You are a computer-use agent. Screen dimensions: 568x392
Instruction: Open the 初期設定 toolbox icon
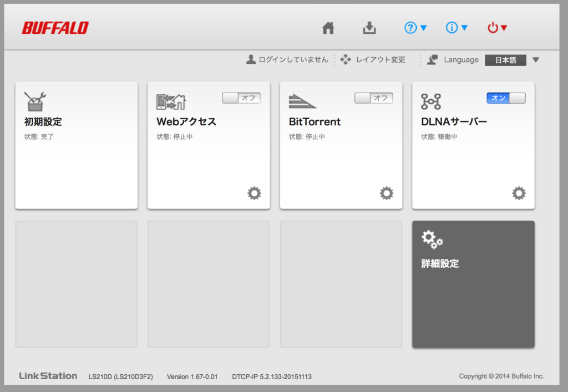point(35,101)
